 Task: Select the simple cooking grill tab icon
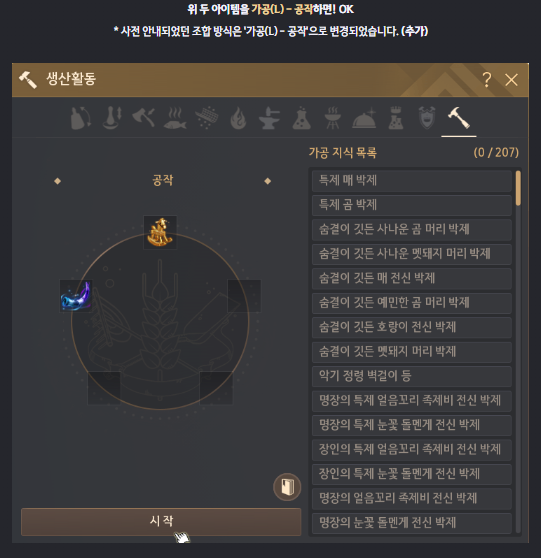333,118
